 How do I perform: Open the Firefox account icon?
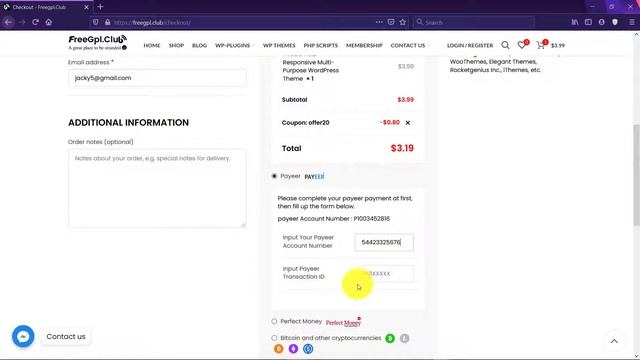tap(602, 22)
